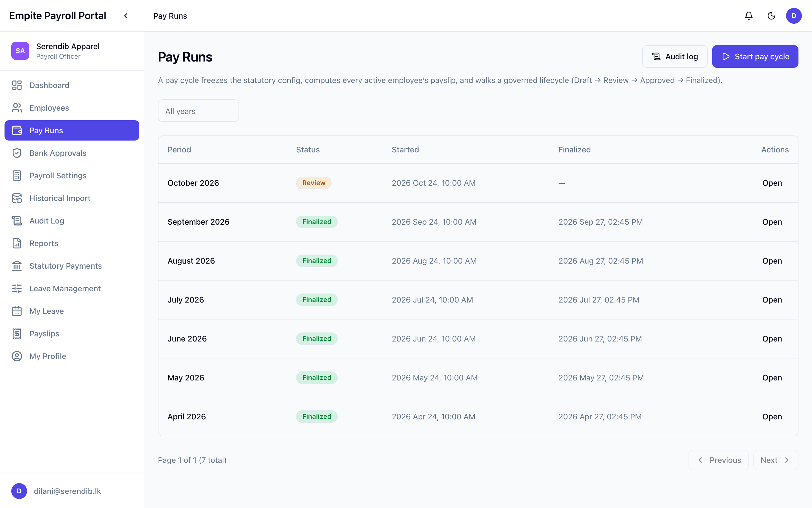The width and height of the screenshot is (812, 508).
Task: Click the Empite Payroll Portal title
Action: [x=58, y=16]
